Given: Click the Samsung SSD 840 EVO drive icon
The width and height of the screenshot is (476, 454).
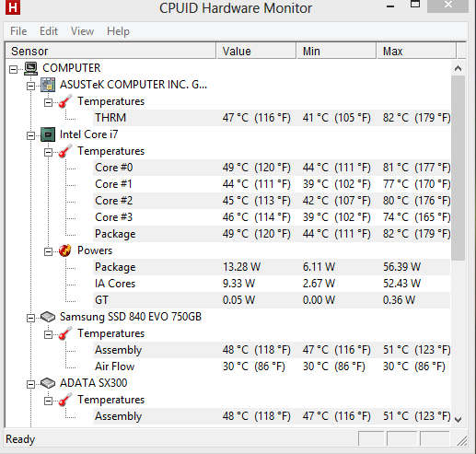Looking at the screenshot, I should [48, 317].
